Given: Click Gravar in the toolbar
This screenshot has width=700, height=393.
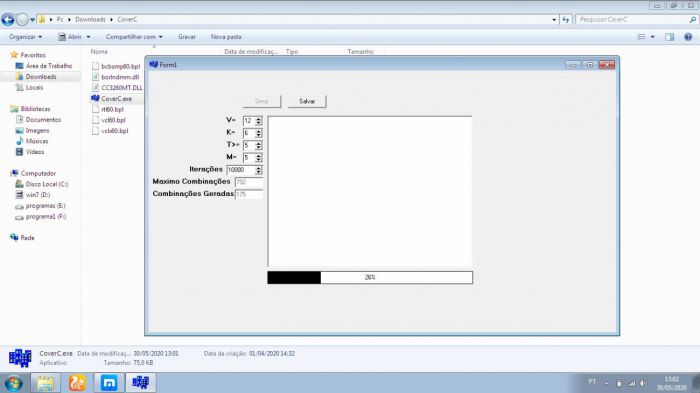Looking at the screenshot, I should click(187, 37).
